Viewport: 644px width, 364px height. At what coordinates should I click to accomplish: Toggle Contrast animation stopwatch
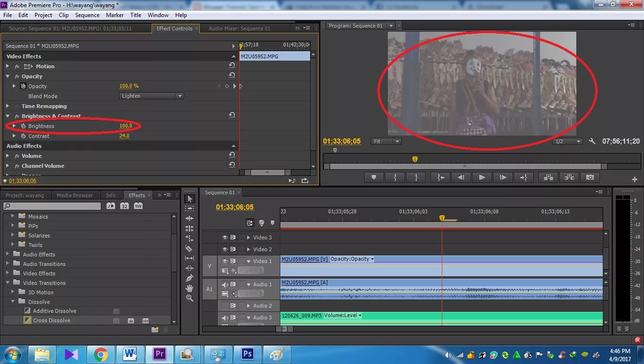(x=23, y=136)
